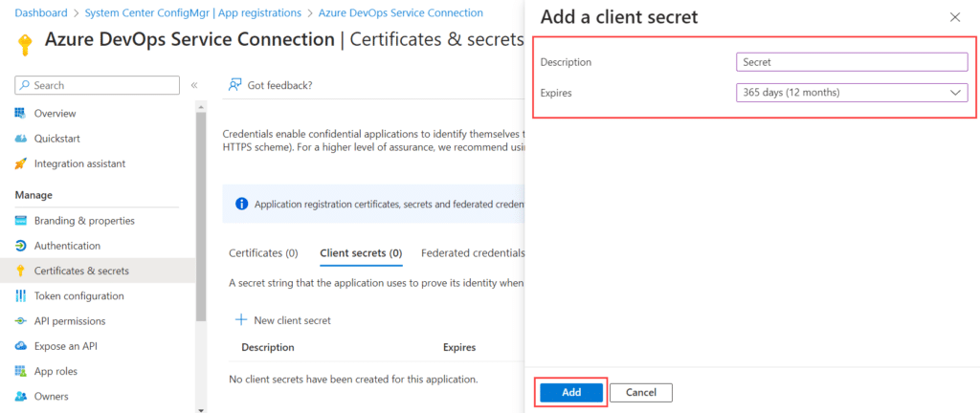The image size is (980, 413).
Task: Click the Overview icon in sidebar
Action: click(x=21, y=114)
